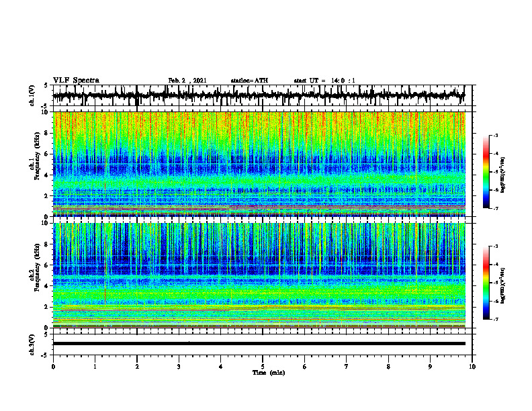Click the "Time (min)" axis title
532x411 pixels.
269,373
